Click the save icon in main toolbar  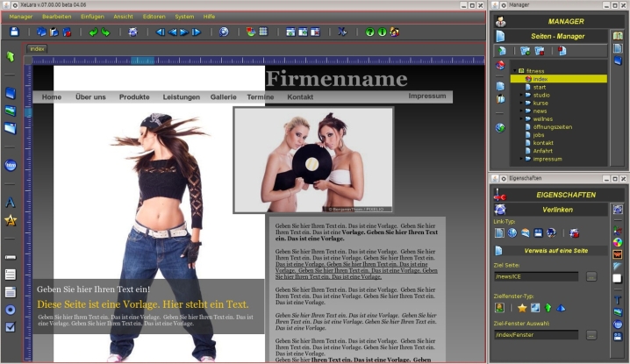[x=14, y=32]
